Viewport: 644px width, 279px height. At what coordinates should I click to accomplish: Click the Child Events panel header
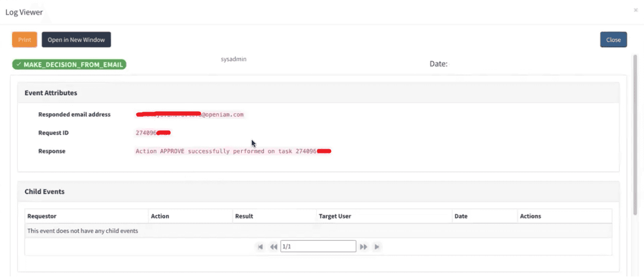tap(44, 191)
